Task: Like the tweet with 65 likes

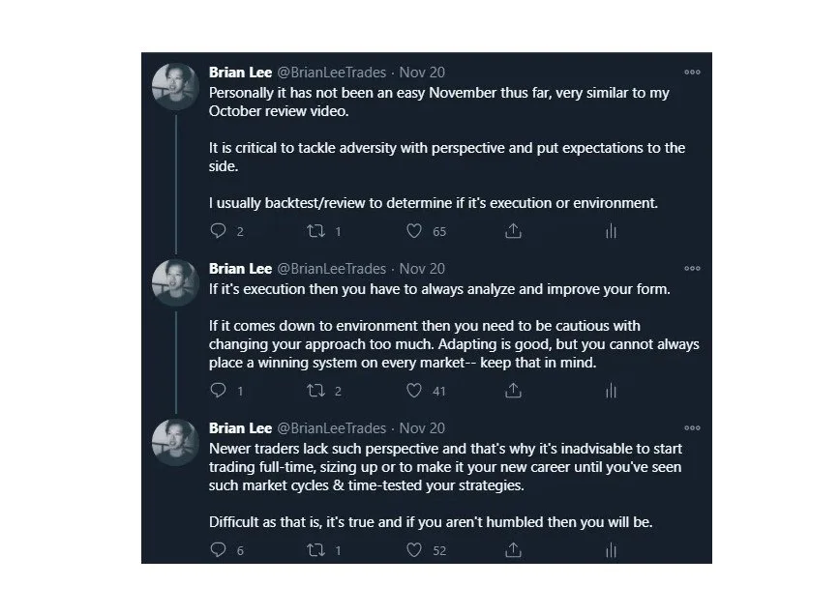Action: coord(414,231)
